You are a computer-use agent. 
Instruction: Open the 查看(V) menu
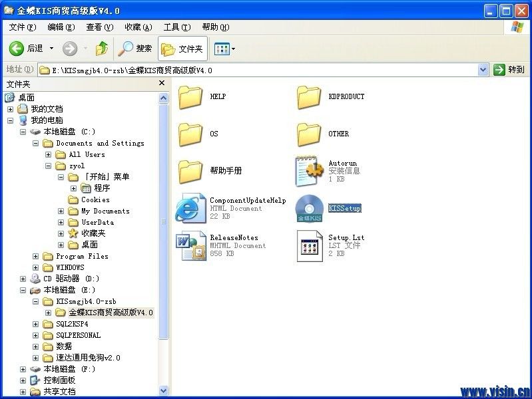point(99,27)
